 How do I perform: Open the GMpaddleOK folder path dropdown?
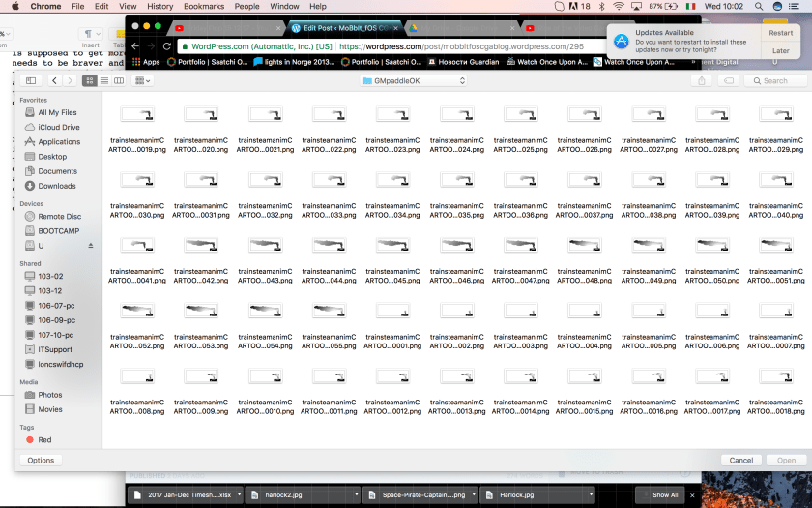(x=414, y=80)
